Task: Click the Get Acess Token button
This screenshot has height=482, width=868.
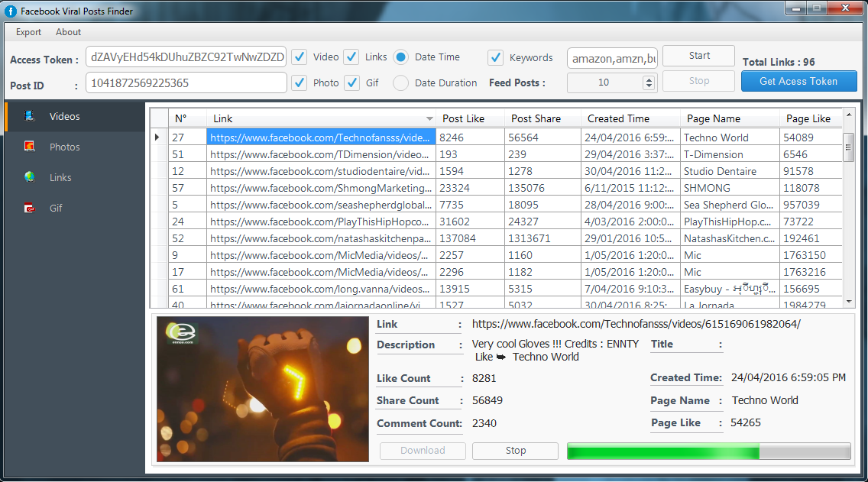Action: coord(798,81)
